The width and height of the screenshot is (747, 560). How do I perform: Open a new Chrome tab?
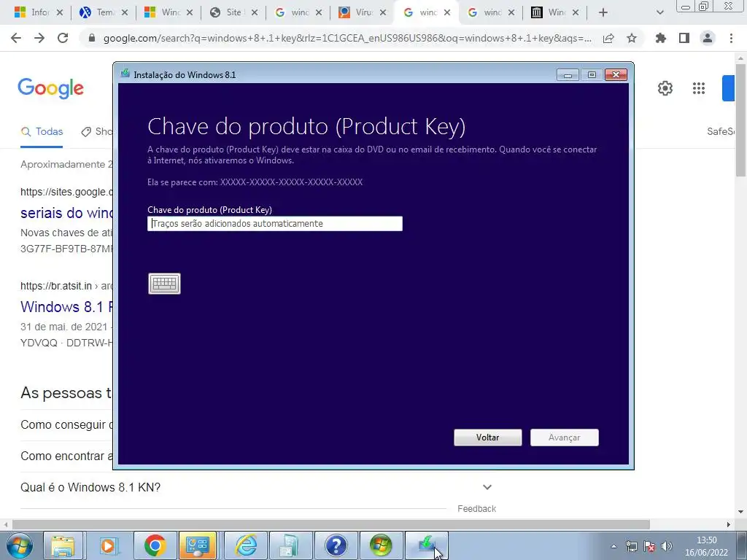[x=603, y=12]
